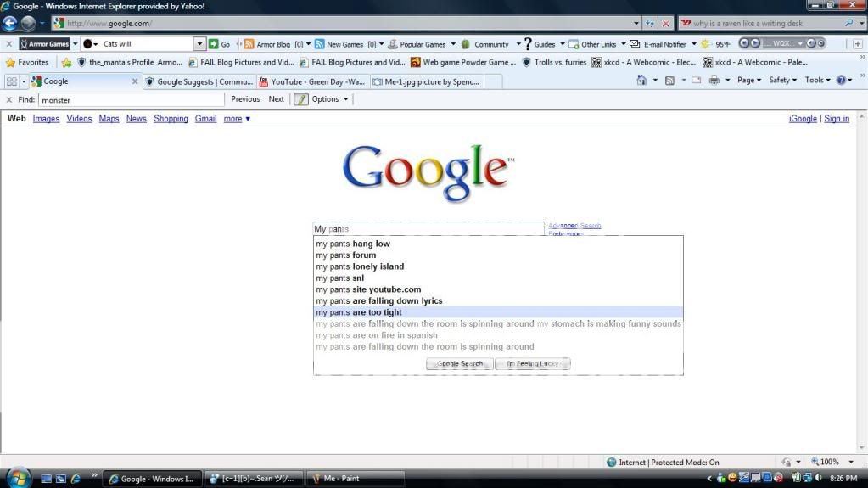The width and height of the screenshot is (868, 488).
Task: Click the Find text field containing monster
Action: coord(132,99)
